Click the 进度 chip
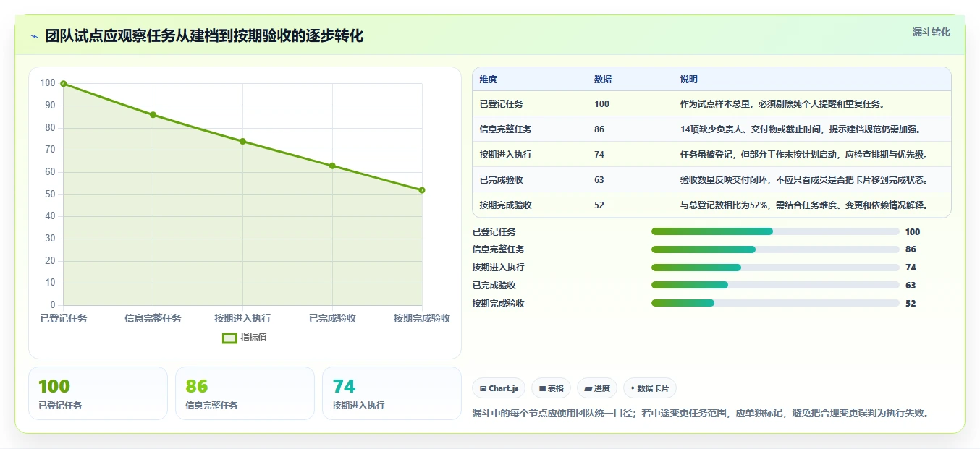The image size is (980, 449). click(597, 388)
